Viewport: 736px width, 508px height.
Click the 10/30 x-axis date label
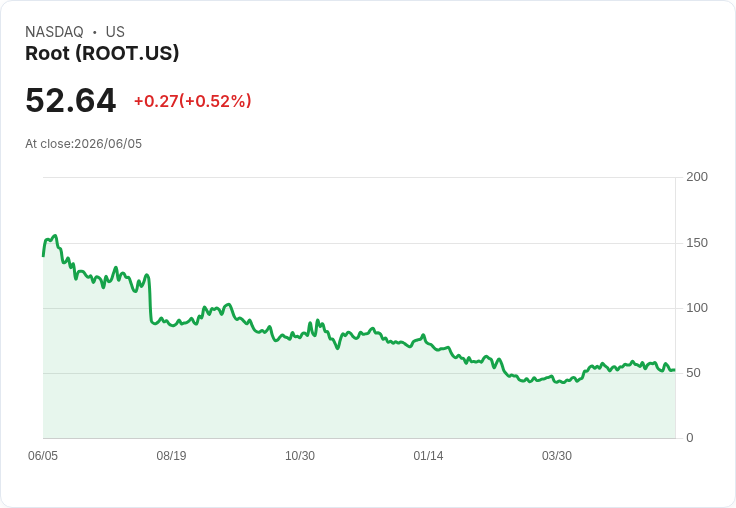(300, 455)
